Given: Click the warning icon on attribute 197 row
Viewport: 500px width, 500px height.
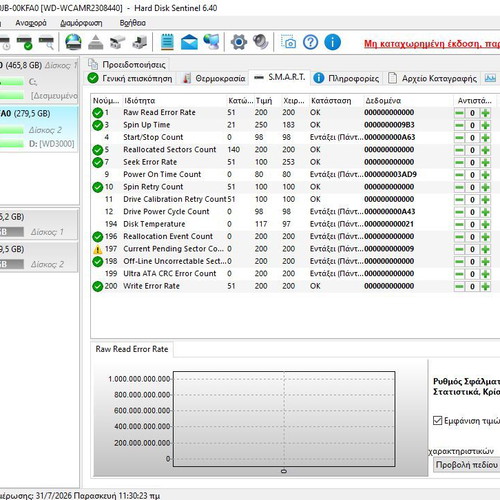Looking at the screenshot, I should tap(97, 249).
